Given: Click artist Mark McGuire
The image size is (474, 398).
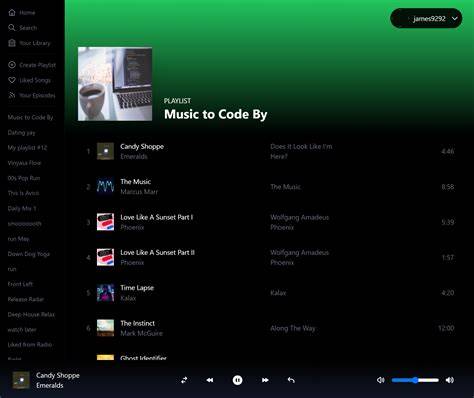Looking at the screenshot, I should [141, 333].
